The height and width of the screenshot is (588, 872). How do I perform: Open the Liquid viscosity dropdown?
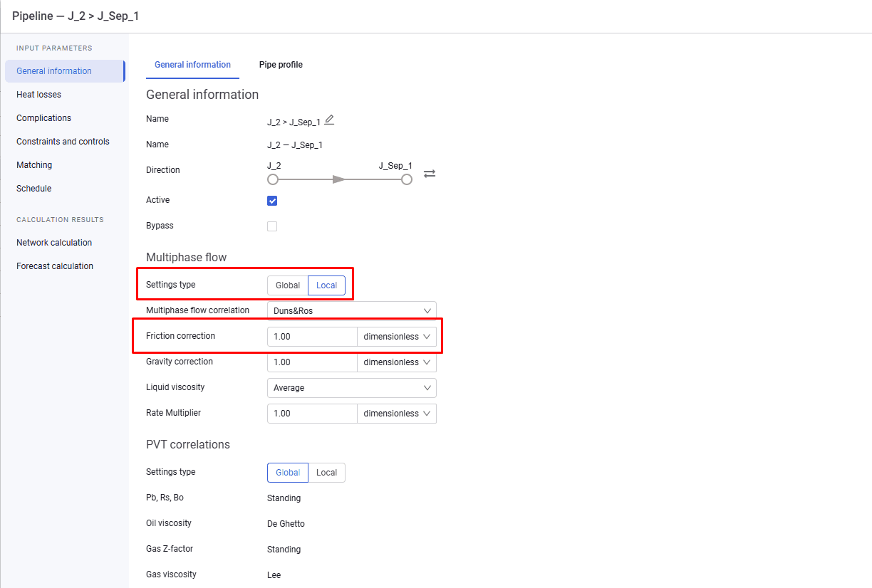(352, 388)
